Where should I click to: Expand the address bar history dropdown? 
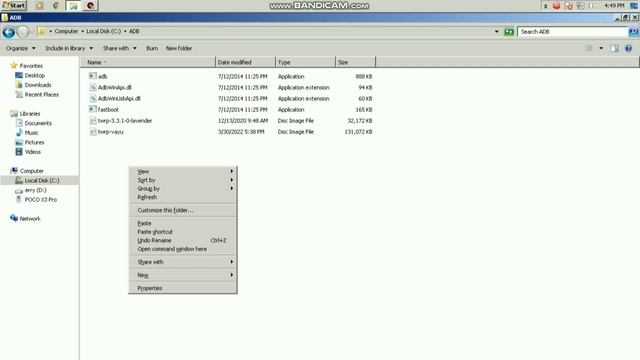pyautogui.click(x=496, y=31)
